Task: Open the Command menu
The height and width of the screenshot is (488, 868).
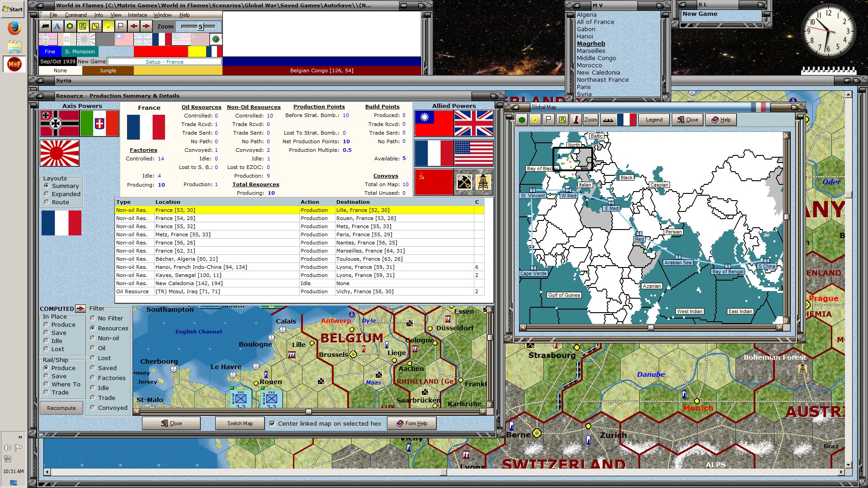Action: point(75,15)
